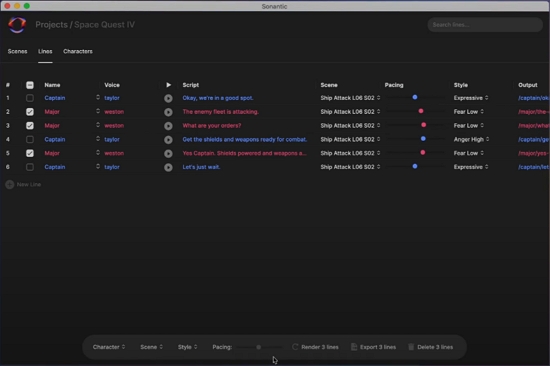Screen dimensions: 550x366
Task: Open the Style dropdown in the bottom bar
Action: click(x=187, y=347)
